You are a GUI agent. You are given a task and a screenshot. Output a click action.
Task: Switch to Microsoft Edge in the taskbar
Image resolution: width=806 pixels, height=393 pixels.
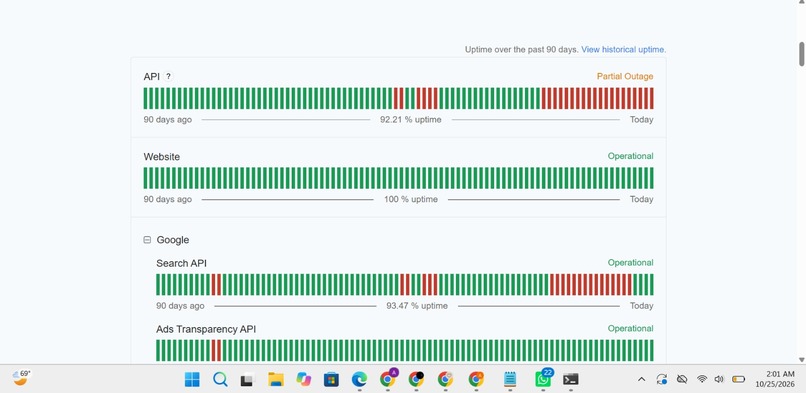359,379
